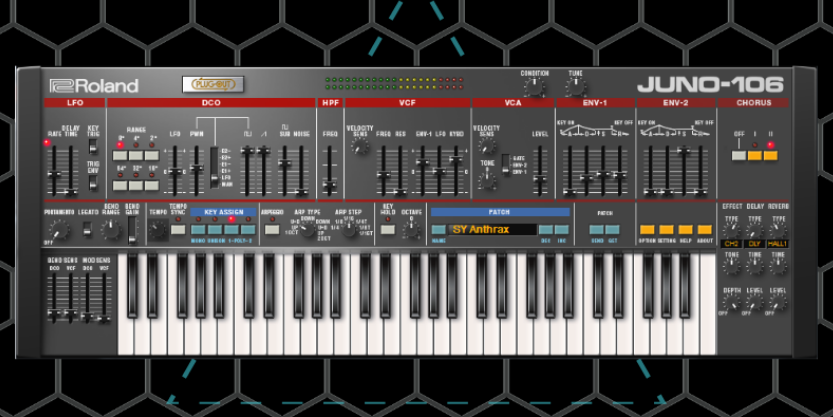833x417 pixels.
Task: Open the OPTION button
Action: [x=647, y=229]
